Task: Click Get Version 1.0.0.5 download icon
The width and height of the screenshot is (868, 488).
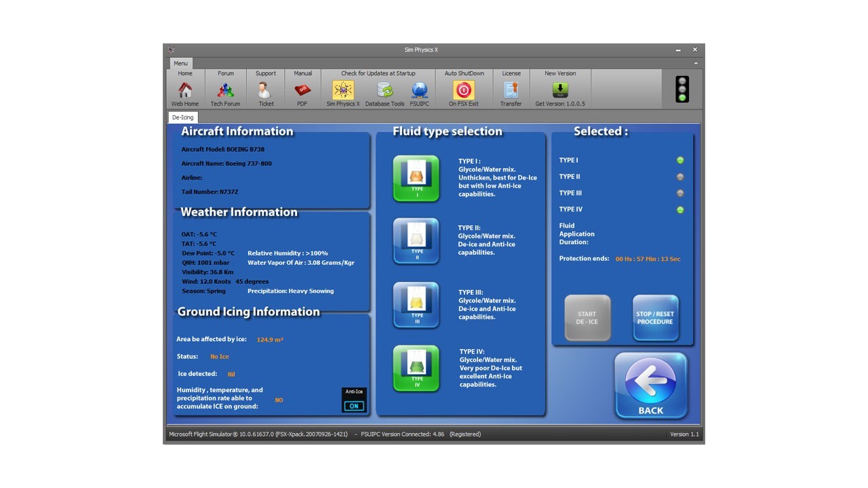Action: click(x=559, y=90)
